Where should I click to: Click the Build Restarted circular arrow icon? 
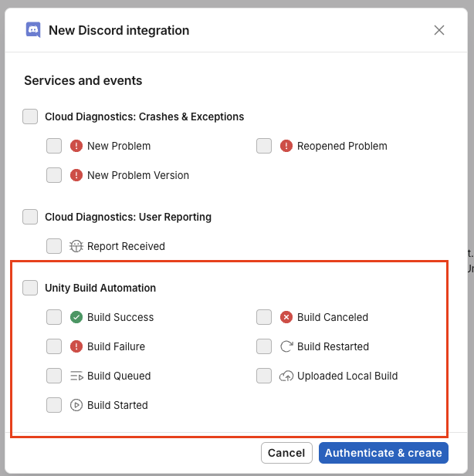pyautogui.click(x=286, y=346)
